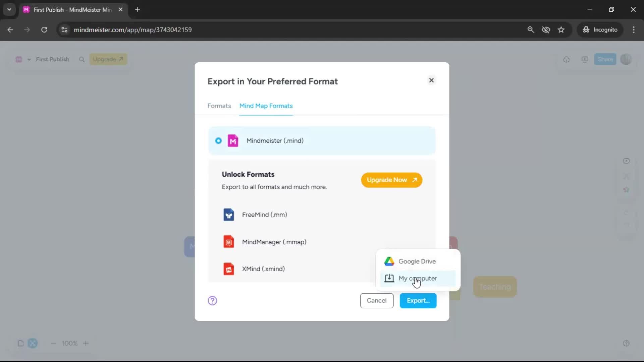Click the 100% zoom level
This screenshot has width=644, height=362.
point(69,343)
